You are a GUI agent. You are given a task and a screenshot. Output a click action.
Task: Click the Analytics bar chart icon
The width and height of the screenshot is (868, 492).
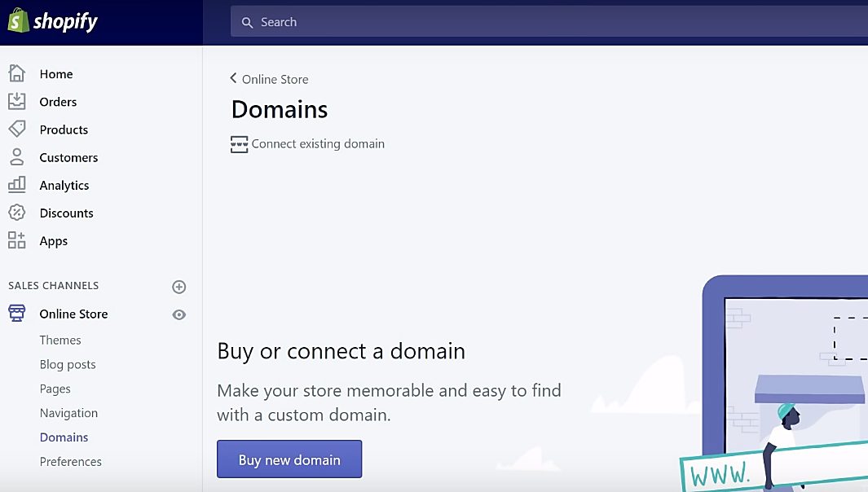point(16,184)
